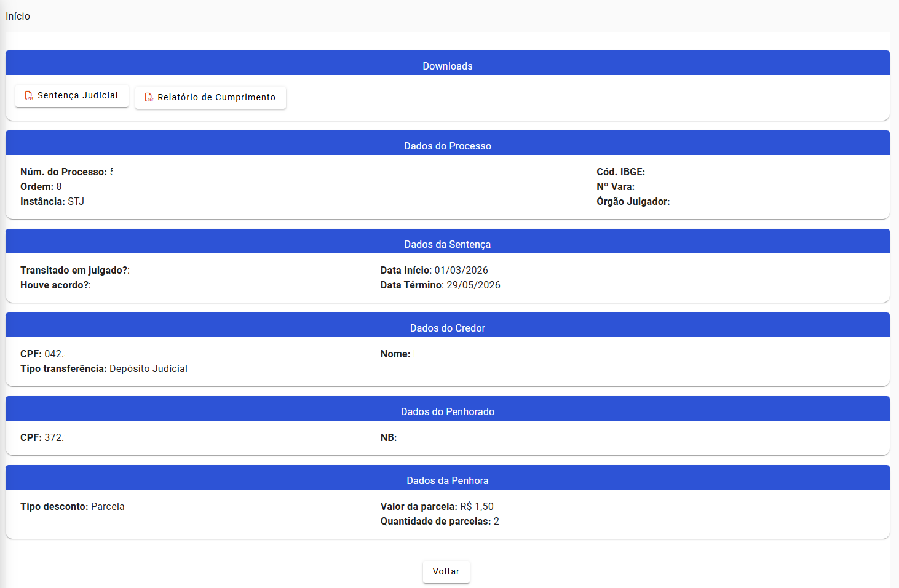Click Valor da parcela R$ 1,50
899x588 pixels.
click(x=437, y=506)
